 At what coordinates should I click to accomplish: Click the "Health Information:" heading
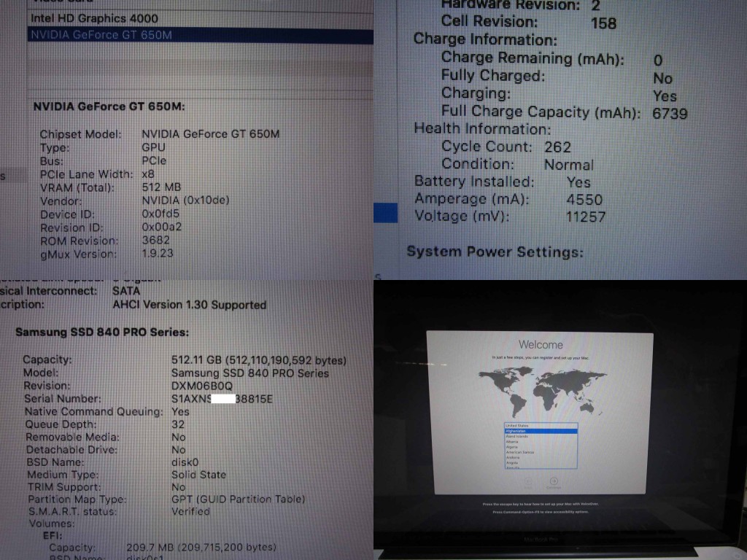pyautogui.click(x=482, y=128)
